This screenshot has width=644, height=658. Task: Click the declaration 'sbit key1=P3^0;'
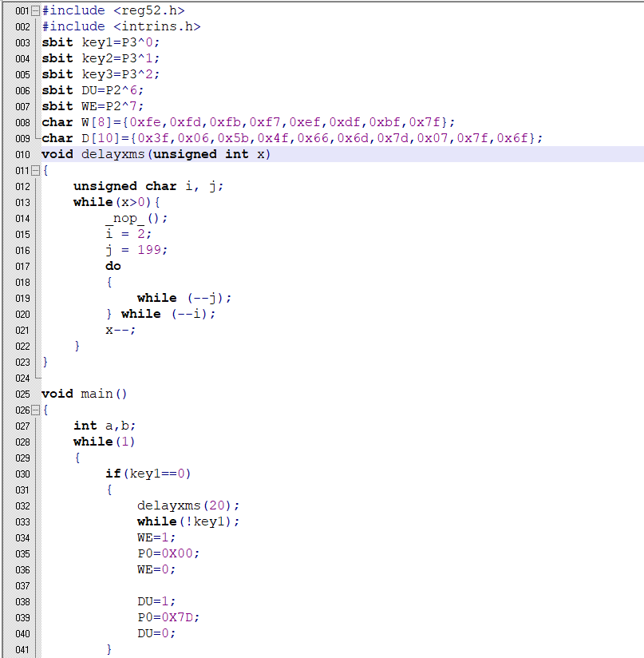(101, 42)
